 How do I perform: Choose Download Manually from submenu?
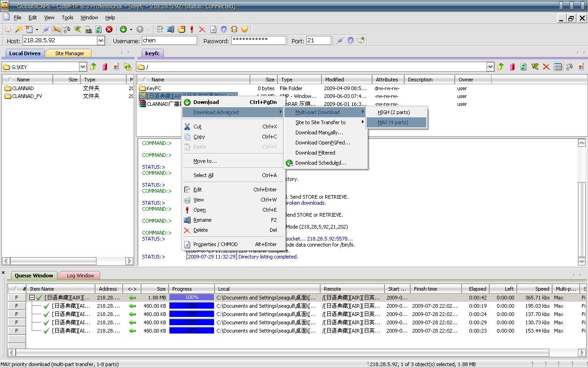[x=325, y=132]
